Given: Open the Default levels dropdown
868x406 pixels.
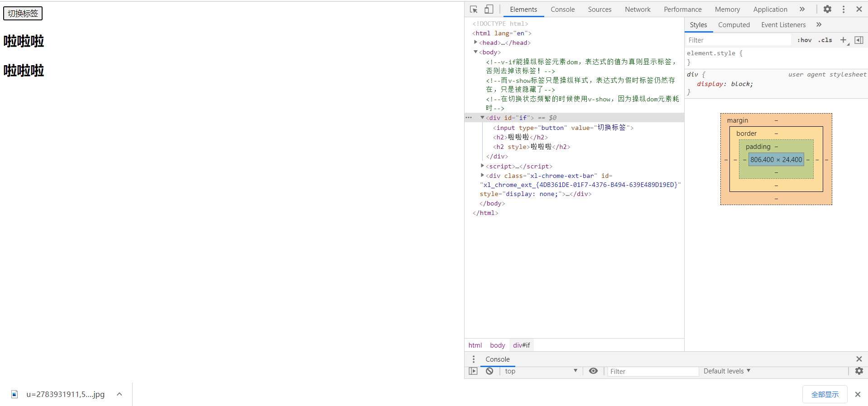Looking at the screenshot, I should 727,371.
